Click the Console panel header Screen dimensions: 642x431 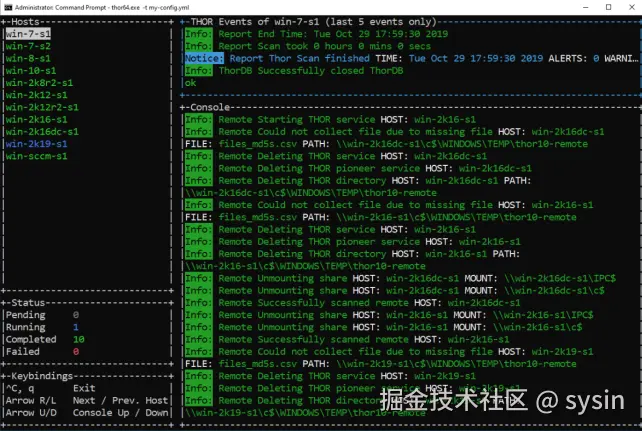coord(210,107)
